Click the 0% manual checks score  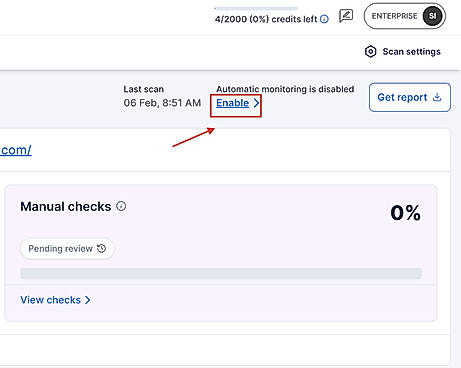405,212
